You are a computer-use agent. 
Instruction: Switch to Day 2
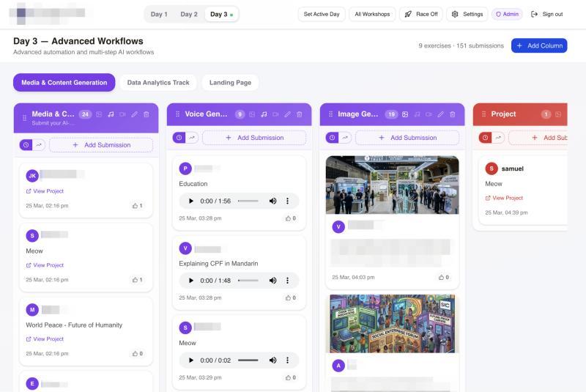pyautogui.click(x=189, y=14)
